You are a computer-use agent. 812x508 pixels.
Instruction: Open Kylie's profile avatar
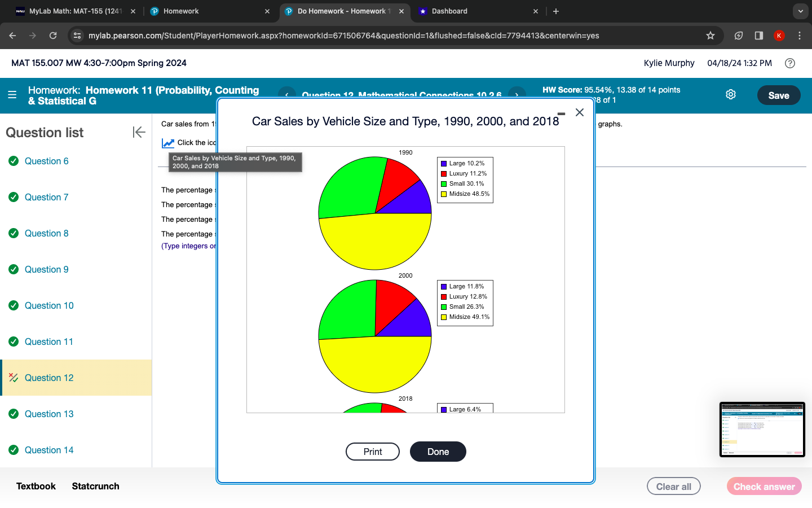[779, 35]
